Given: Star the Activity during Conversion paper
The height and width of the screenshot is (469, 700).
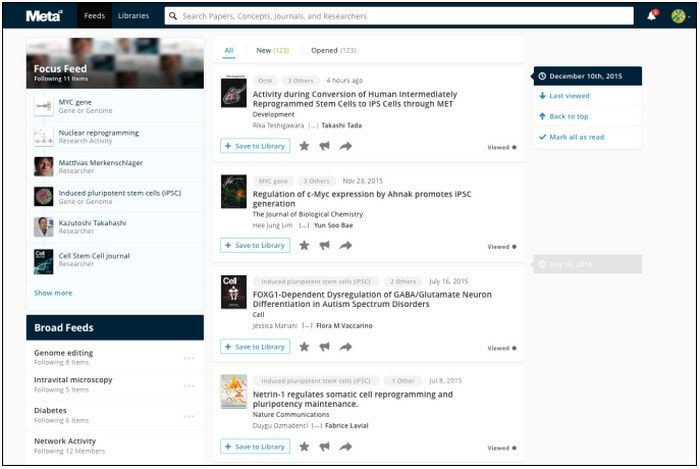Looking at the screenshot, I should [304, 146].
